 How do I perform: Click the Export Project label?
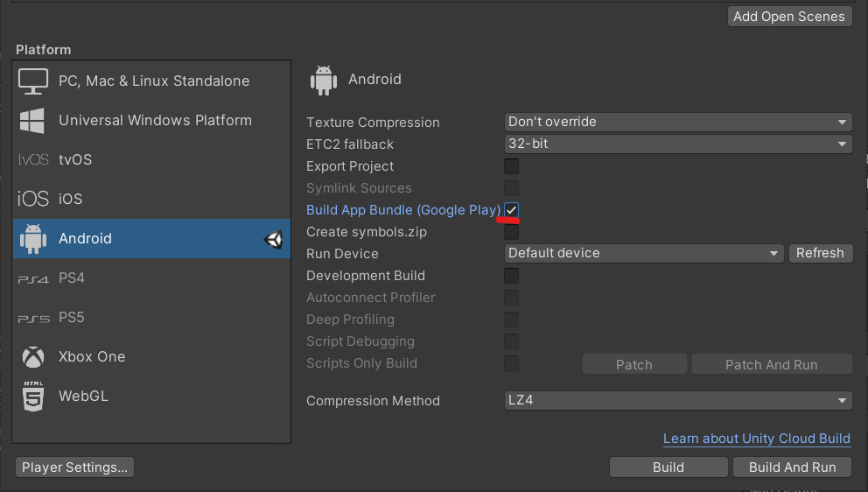pos(350,166)
